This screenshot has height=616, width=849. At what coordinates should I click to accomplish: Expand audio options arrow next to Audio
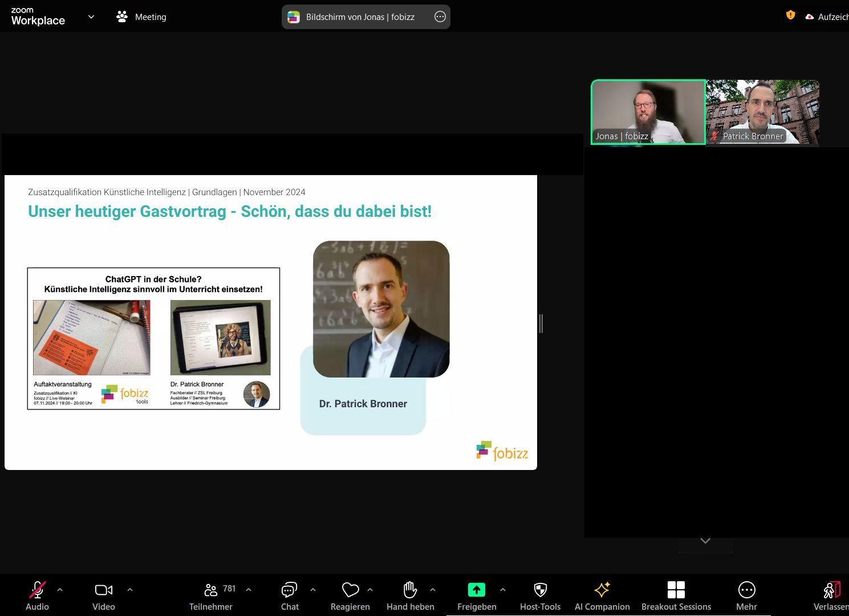(x=60, y=590)
